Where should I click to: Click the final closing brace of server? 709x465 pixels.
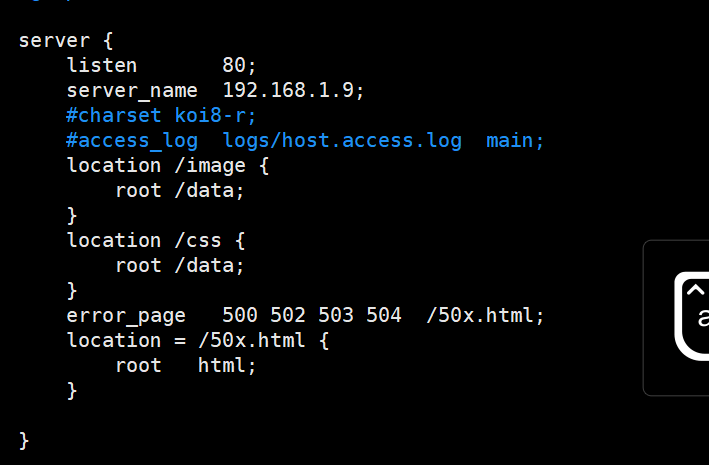pos(24,441)
